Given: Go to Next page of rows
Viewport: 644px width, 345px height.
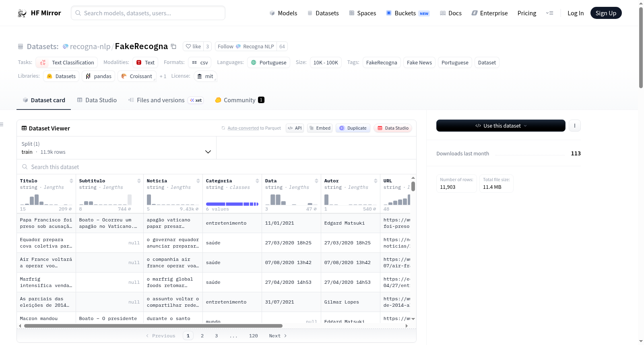Looking at the screenshot, I should [278, 336].
